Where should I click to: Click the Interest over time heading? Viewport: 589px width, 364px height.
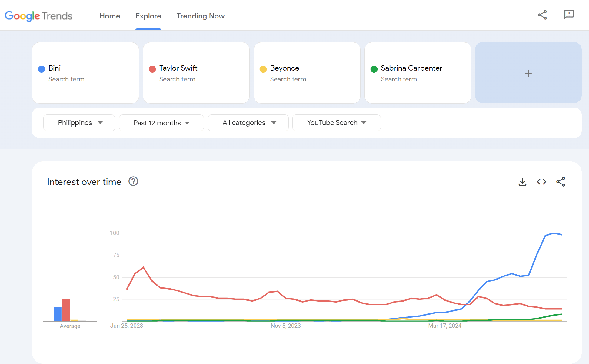[84, 182]
